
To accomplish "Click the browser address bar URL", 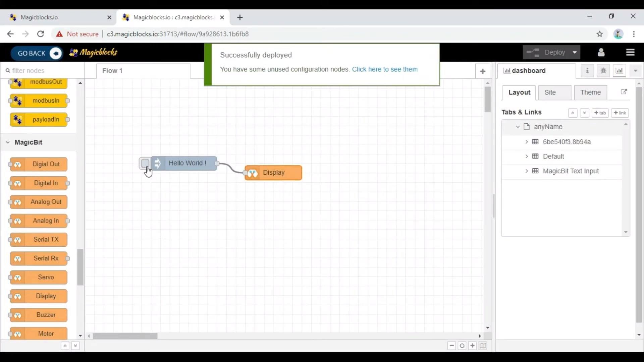I will pyautogui.click(x=178, y=34).
